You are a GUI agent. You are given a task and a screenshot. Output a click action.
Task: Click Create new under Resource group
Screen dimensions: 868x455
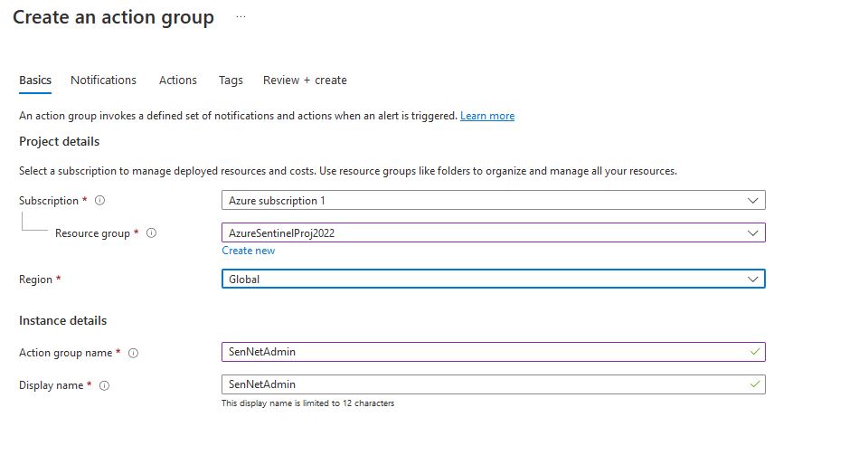248,251
